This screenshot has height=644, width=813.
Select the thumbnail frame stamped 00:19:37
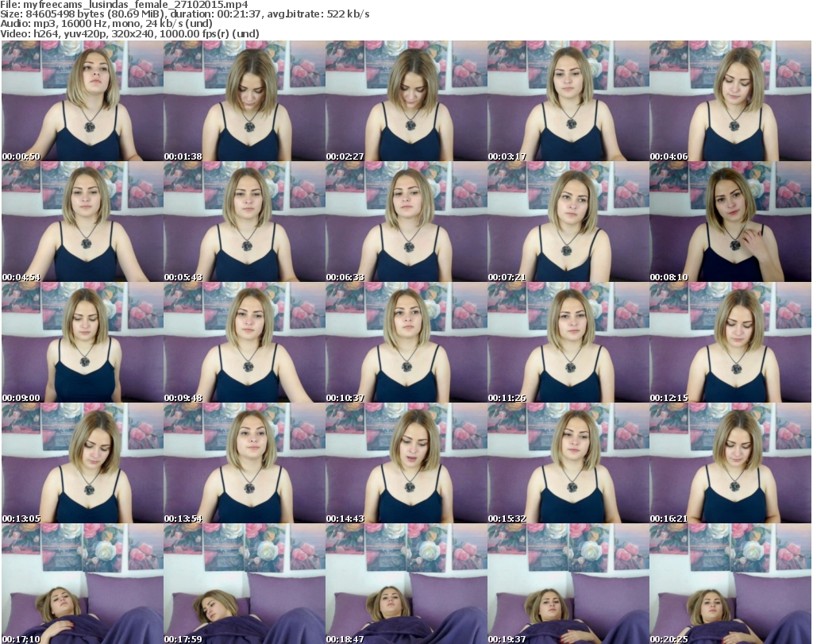568,584
